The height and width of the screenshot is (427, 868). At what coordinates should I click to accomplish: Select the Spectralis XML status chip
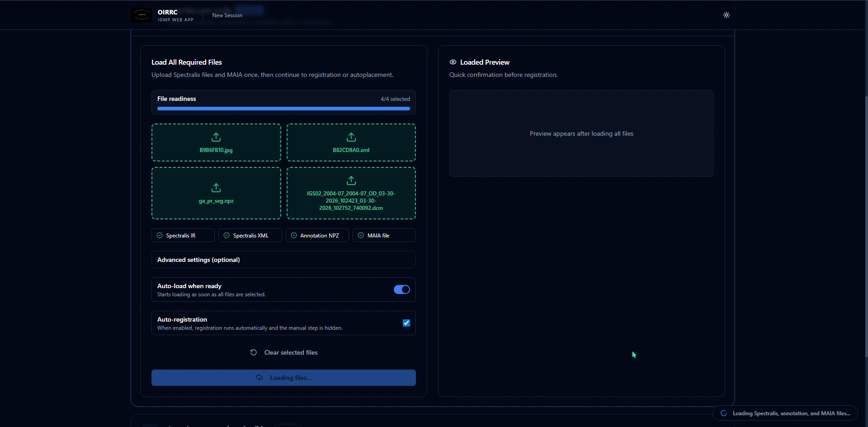250,235
